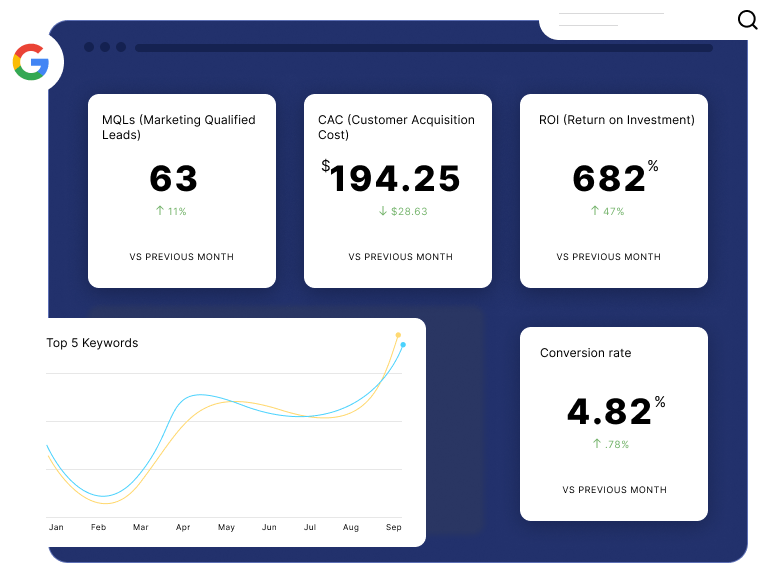Click the blue line endpoint dot
Viewport: 773px width, 563px height.
403,345
